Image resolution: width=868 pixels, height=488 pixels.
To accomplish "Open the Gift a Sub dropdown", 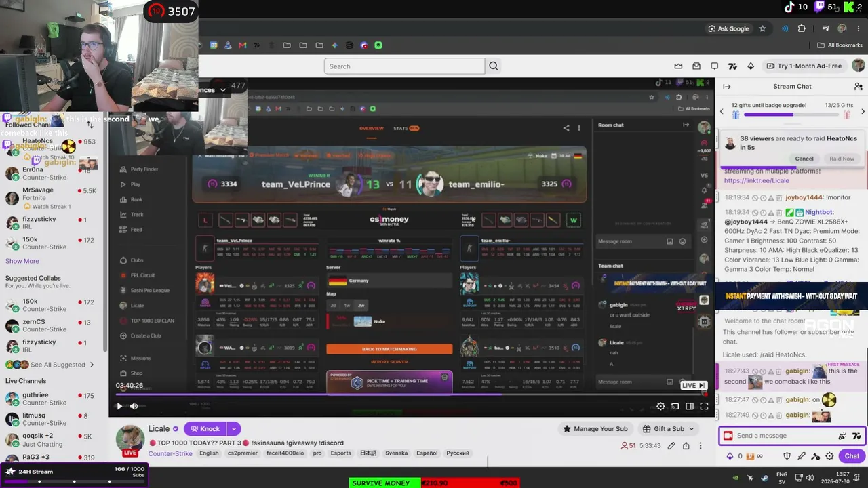I will pyautogui.click(x=669, y=428).
